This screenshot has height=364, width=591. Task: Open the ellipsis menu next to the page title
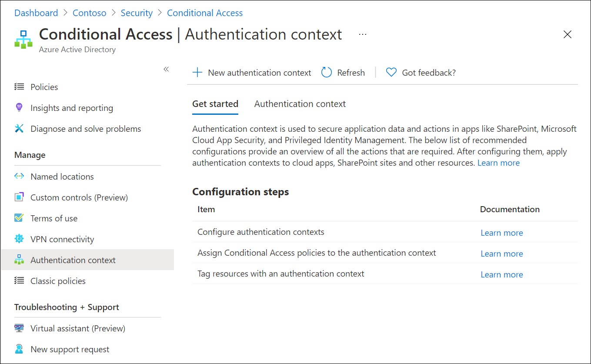point(362,34)
